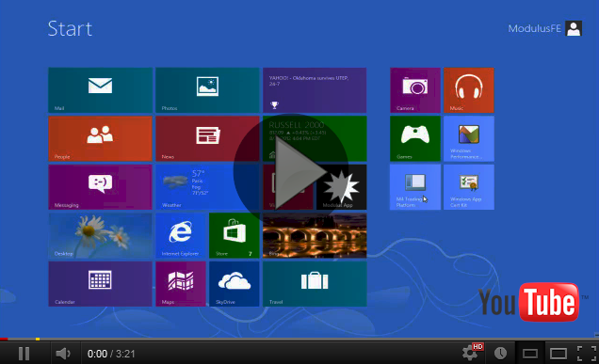This screenshot has width=599, height=364.
Task: Open the Yahoo sports headline tile
Action: coord(315,90)
